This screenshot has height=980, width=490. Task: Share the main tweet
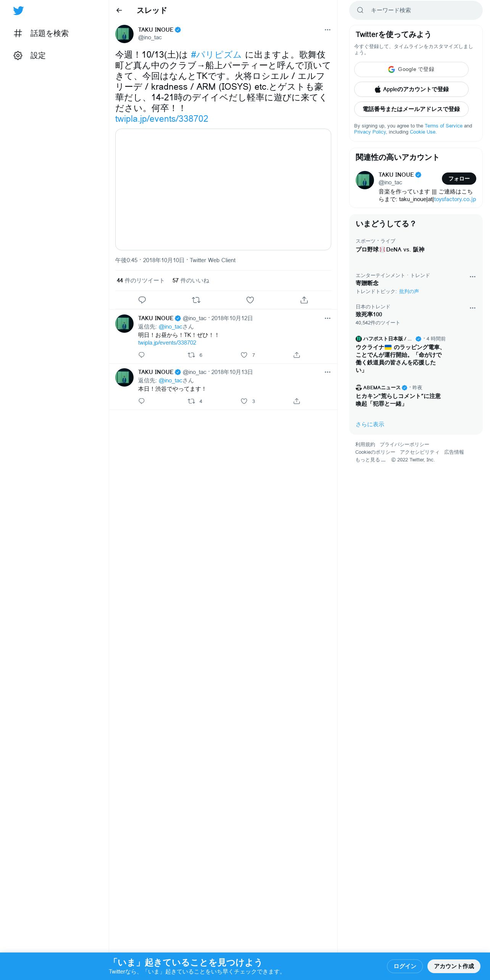(x=304, y=300)
